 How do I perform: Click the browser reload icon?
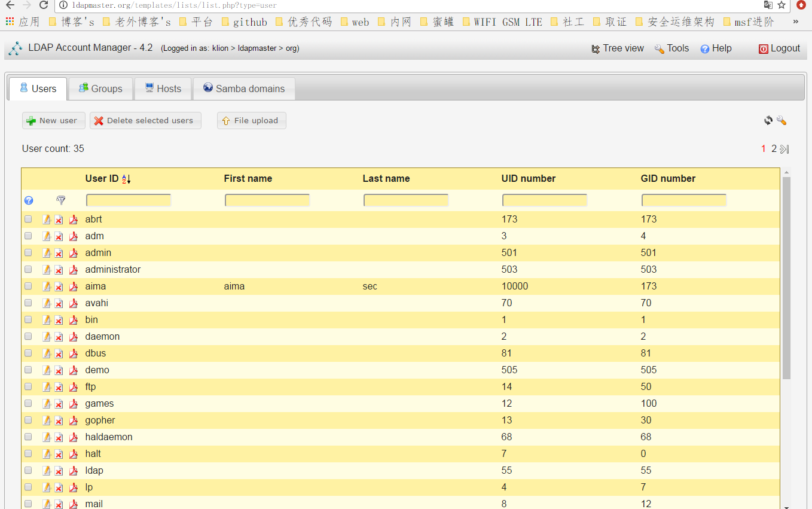tap(44, 5)
